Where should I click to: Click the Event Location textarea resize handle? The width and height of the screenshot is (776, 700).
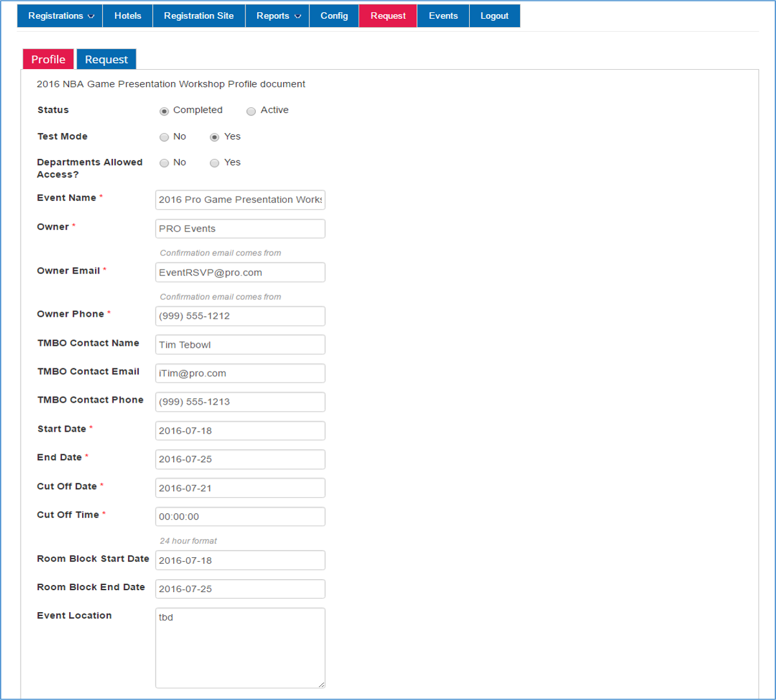coord(321,684)
